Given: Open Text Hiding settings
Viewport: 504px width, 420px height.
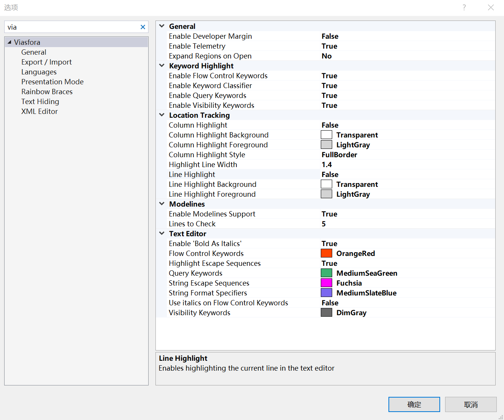Looking at the screenshot, I should click(x=40, y=101).
